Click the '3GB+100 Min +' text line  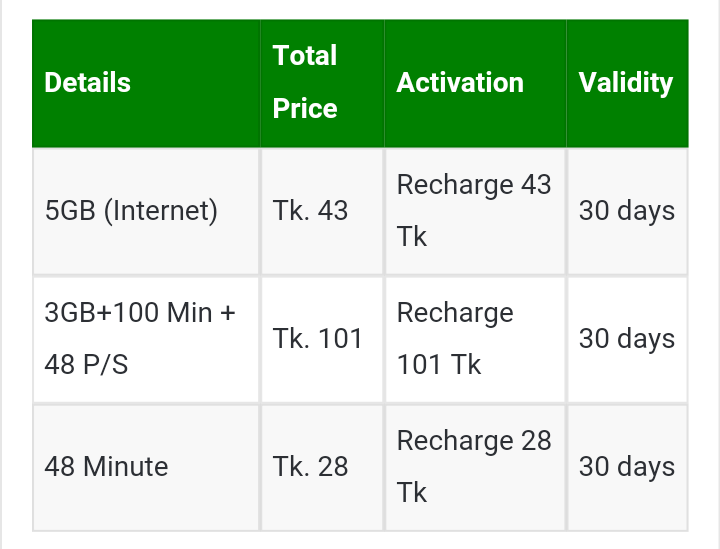140,313
